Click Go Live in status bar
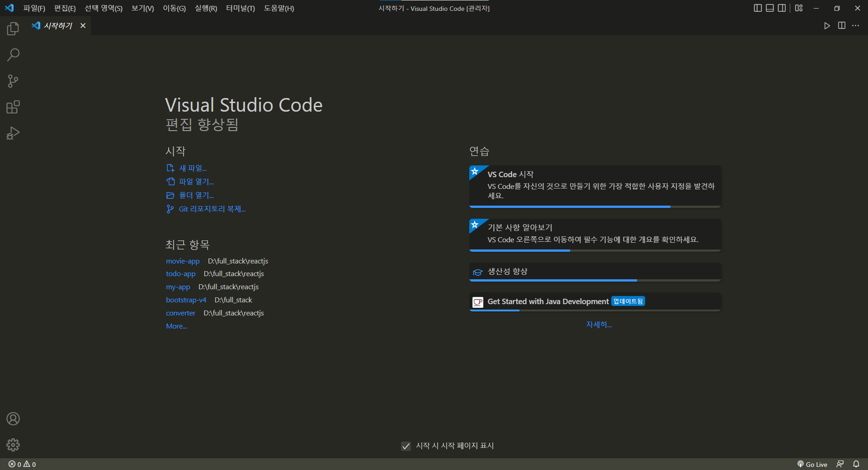Image resolution: width=868 pixels, height=470 pixels. point(812,464)
